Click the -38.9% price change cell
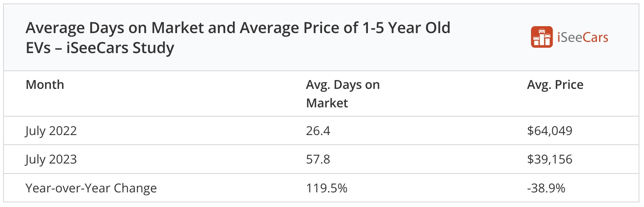Image resolution: width=644 pixels, height=207 pixels. tap(546, 188)
